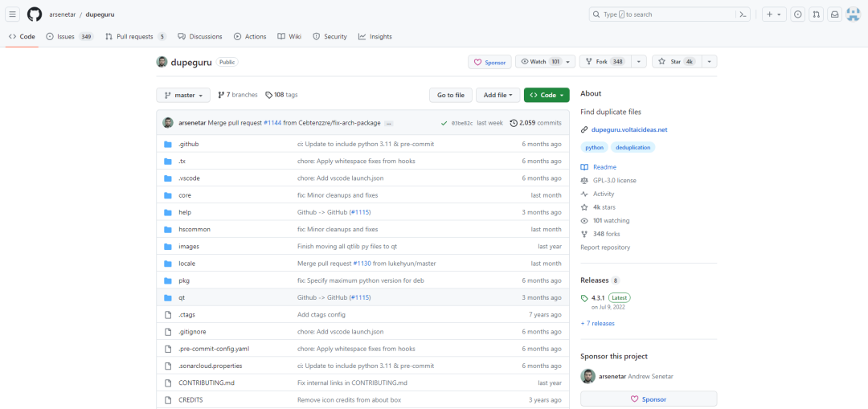This screenshot has width=868, height=409.
Task: Open the .github folder icon
Action: point(168,144)
